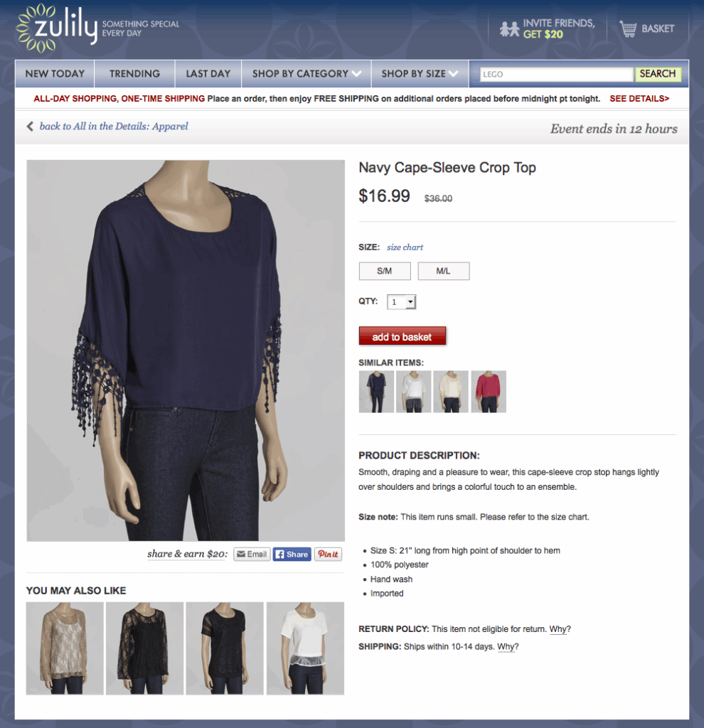
Task: Open the New Today tab
Action: coord(55,74)
